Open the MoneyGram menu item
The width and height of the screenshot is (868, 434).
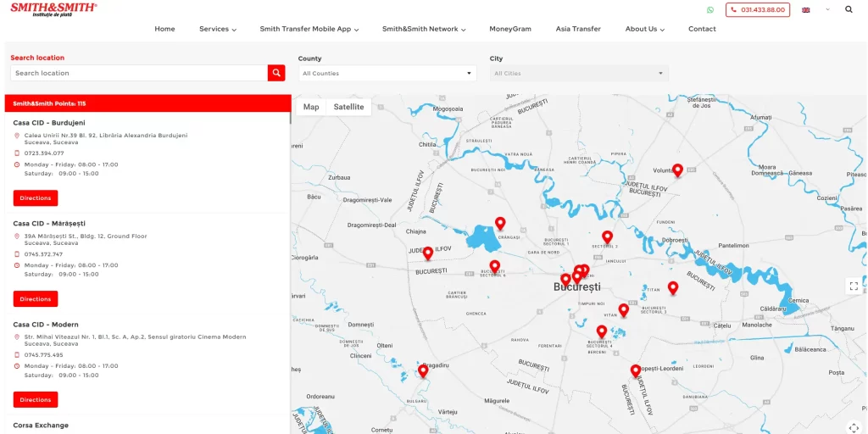(x=509, y=29)
